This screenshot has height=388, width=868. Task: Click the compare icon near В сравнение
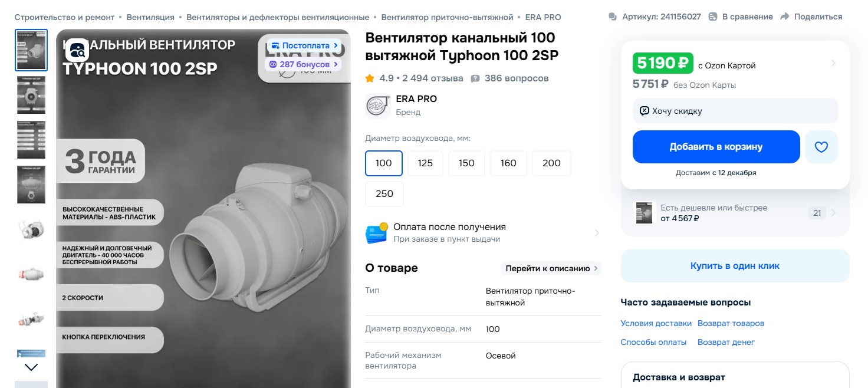713,17
